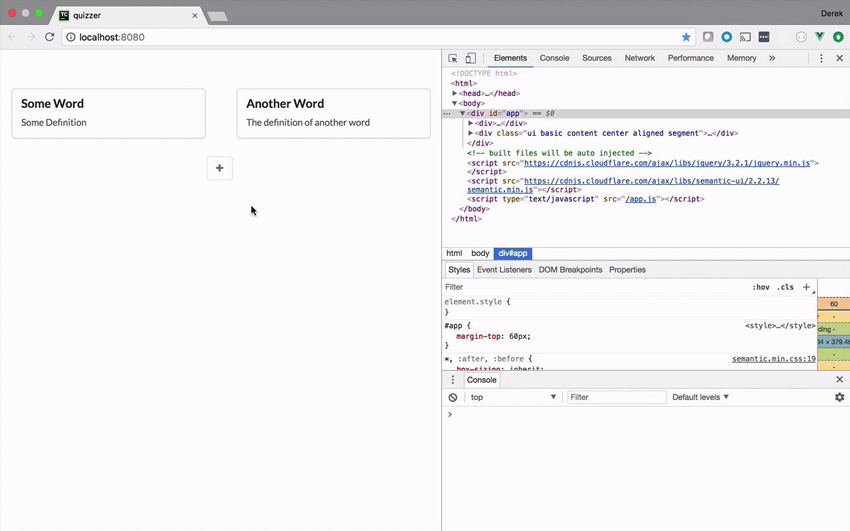Click the Derek profile name
850x531 pixels.
pyautogui.click(x=832, y=14)
